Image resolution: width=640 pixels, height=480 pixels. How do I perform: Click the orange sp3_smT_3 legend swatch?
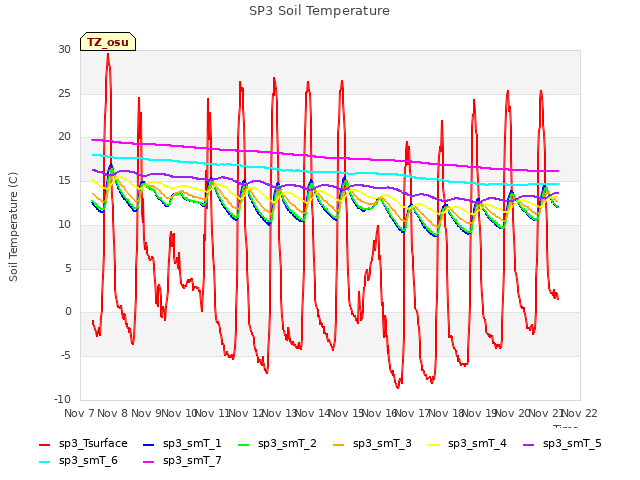coord(339,445)
